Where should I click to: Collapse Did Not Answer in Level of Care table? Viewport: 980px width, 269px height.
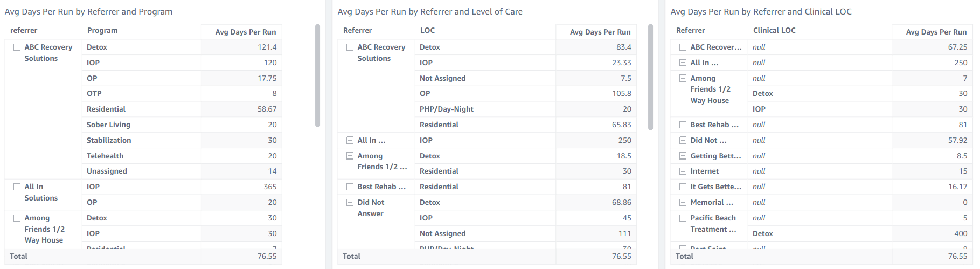[x=350, y=203]
